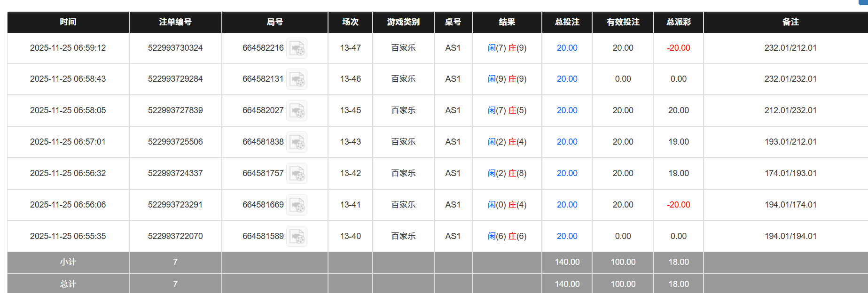Screen dimensions: 868x293
Task: Open video replay icon for round 664582131
Action: pos(297,79)
